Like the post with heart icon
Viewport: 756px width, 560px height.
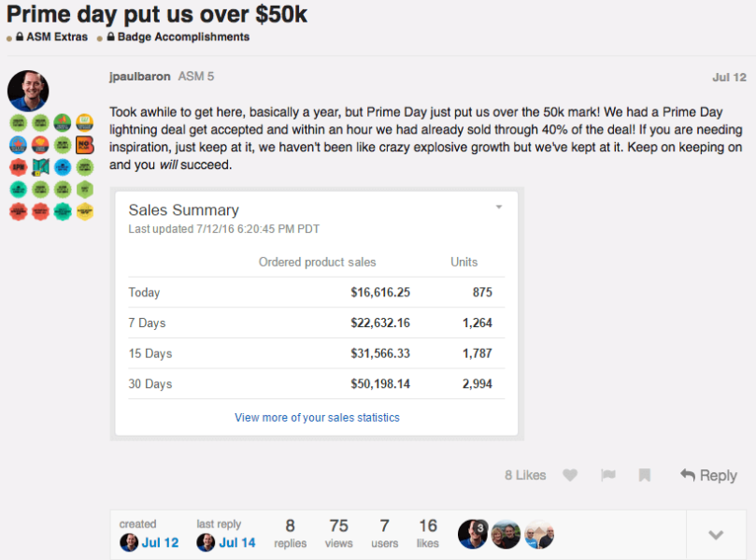pyautogui.click(x=570, y=475)
